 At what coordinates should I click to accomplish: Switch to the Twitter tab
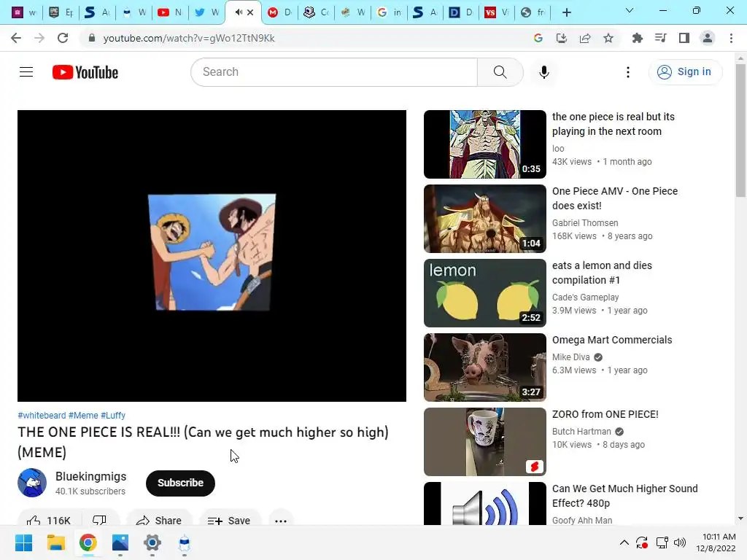206,12
